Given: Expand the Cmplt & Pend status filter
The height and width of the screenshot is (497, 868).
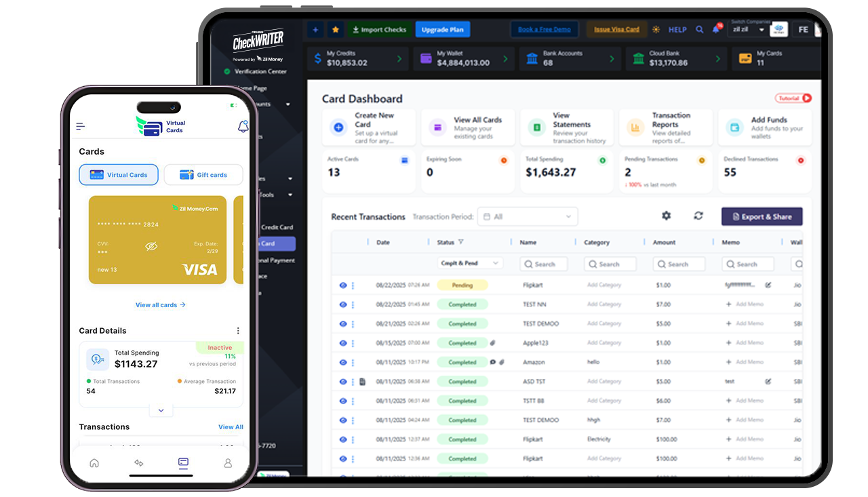Looking at the screenshot, I should [x=471, y=264].
